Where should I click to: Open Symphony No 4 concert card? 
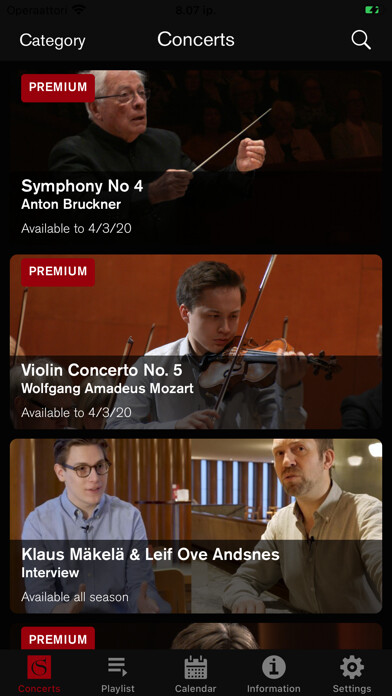click(196, 159)
